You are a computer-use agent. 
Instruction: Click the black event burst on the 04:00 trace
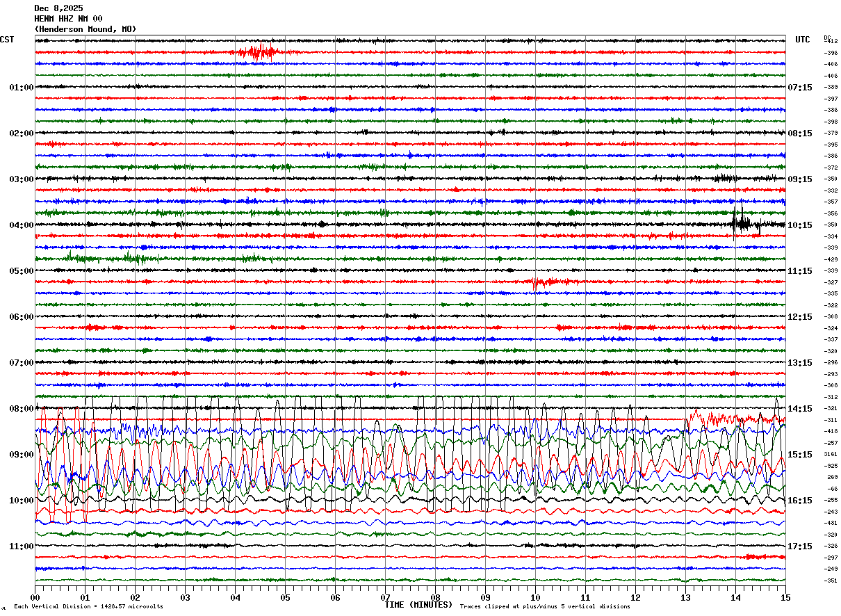coord(744,222)
